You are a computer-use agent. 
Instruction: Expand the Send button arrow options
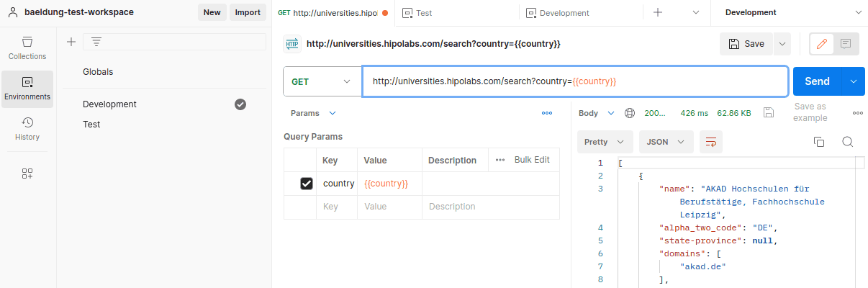[854, 81]
